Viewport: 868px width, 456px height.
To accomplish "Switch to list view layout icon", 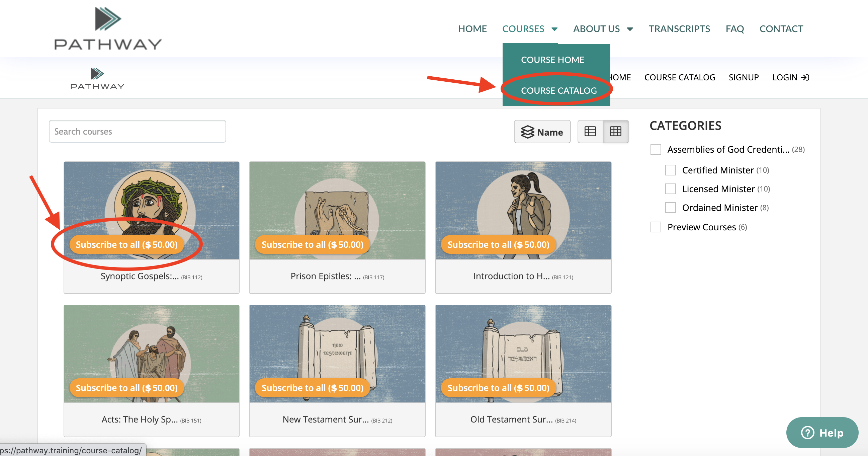I will pos(590,132).
